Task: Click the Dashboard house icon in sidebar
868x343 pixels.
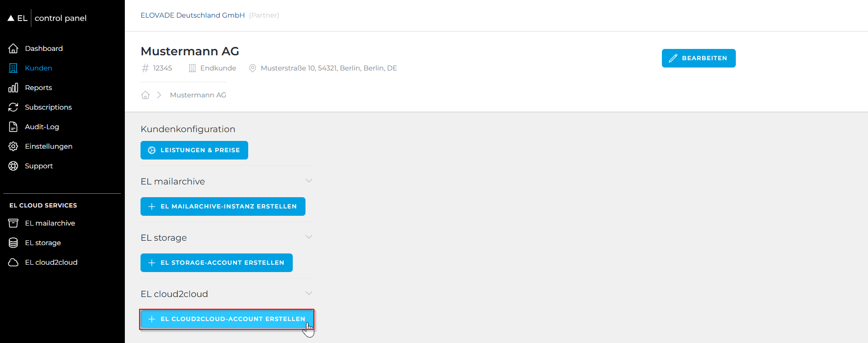Action: [13, 48]
